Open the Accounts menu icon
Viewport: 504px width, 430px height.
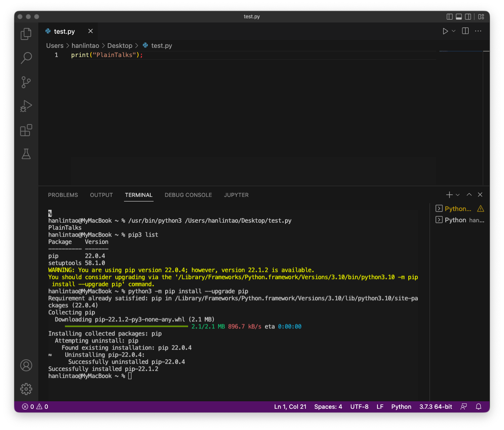tap(26, 365)
